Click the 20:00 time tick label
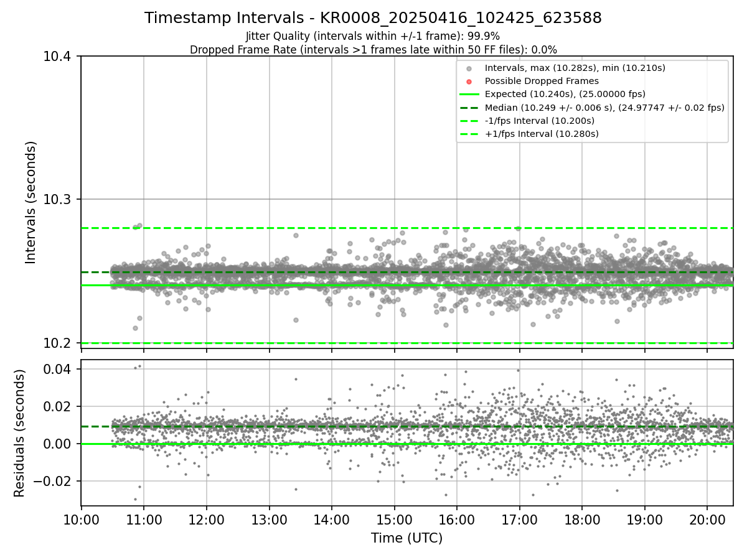747x560 pixels. coord(707,519)
